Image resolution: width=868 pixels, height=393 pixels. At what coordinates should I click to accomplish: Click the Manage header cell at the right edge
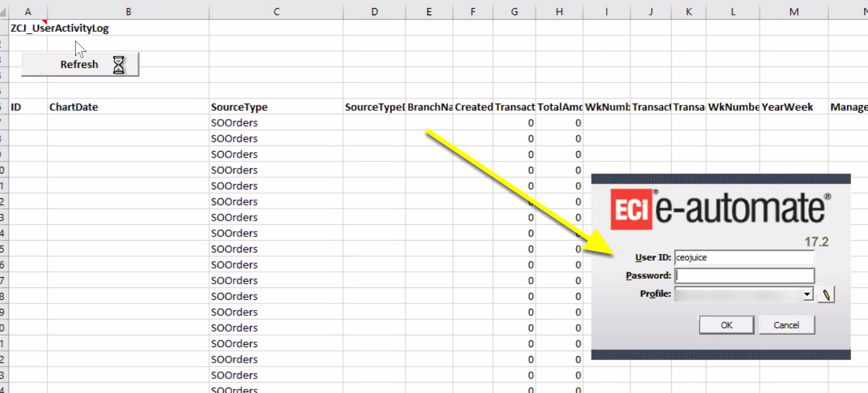point(848,107)
